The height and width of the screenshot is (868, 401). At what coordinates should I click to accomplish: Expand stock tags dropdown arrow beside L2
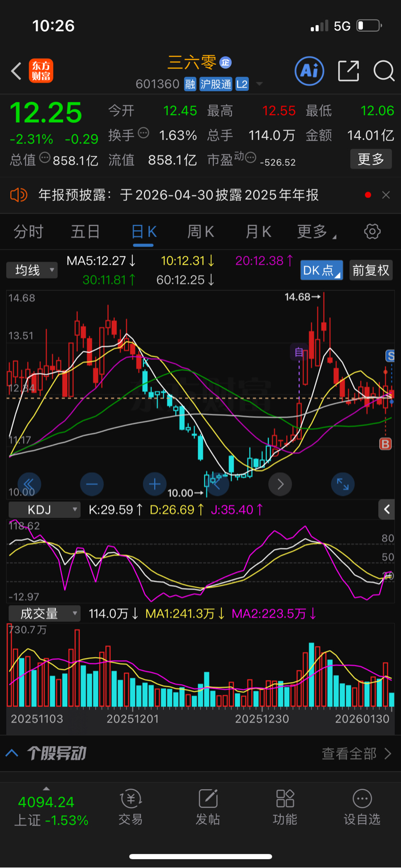[x=260, y=84]
